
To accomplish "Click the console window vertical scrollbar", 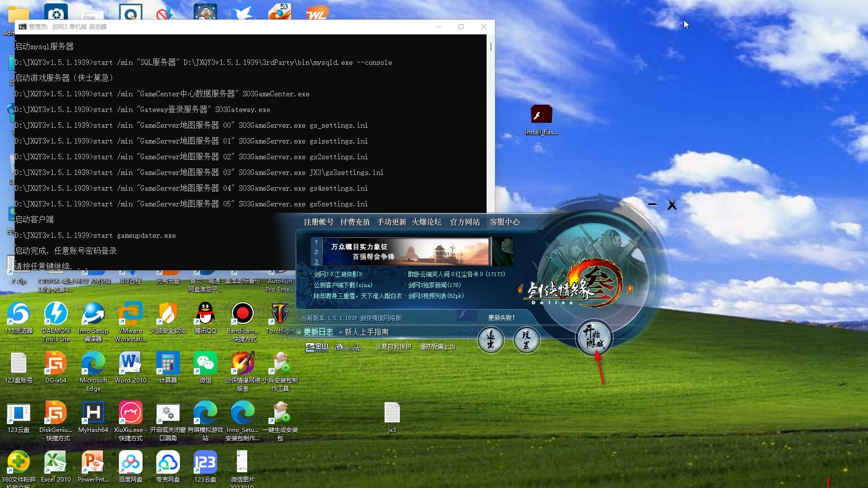I will click(491, 123).
